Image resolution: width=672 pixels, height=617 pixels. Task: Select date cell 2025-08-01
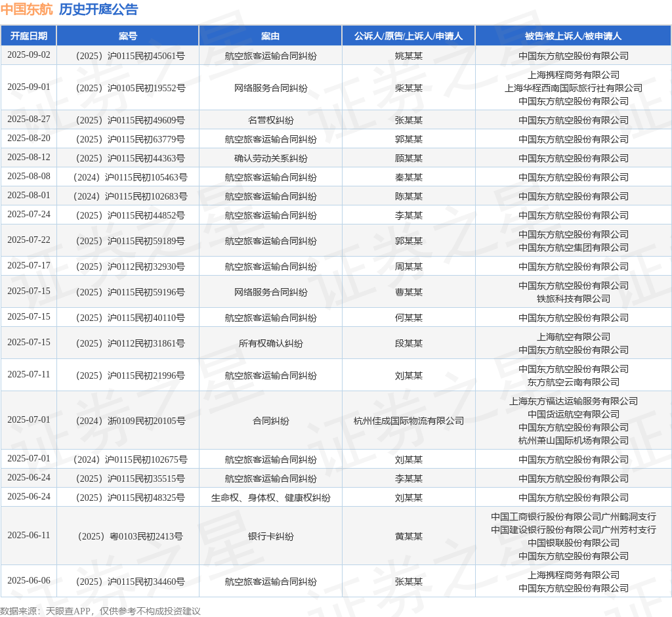tap(29, 195)
